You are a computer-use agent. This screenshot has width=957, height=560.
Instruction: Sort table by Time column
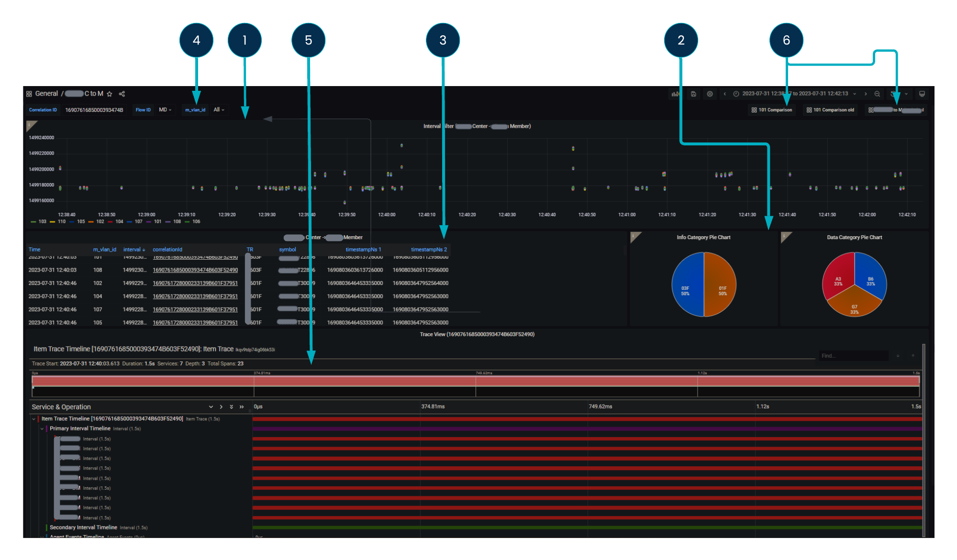[34, 250]
